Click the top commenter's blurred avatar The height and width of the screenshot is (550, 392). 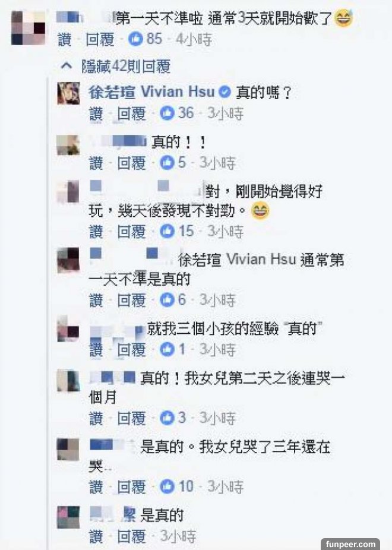click(x=28, y=28)
